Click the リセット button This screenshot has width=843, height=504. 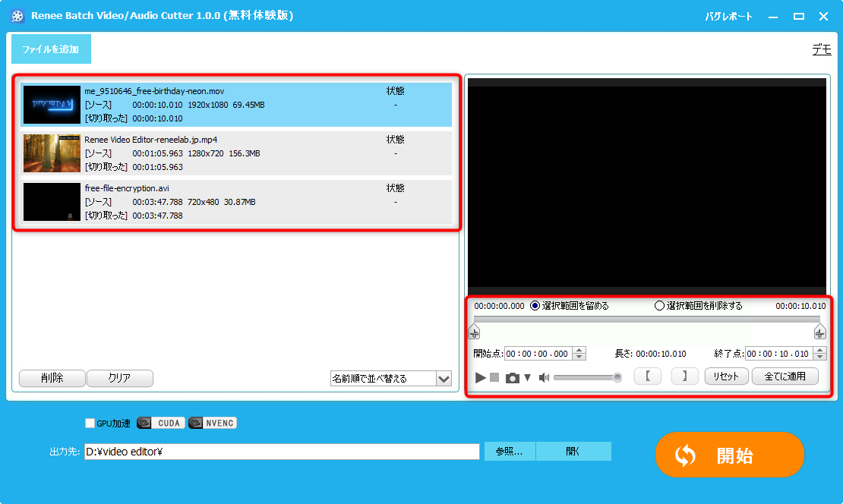(x=726, y=376)
